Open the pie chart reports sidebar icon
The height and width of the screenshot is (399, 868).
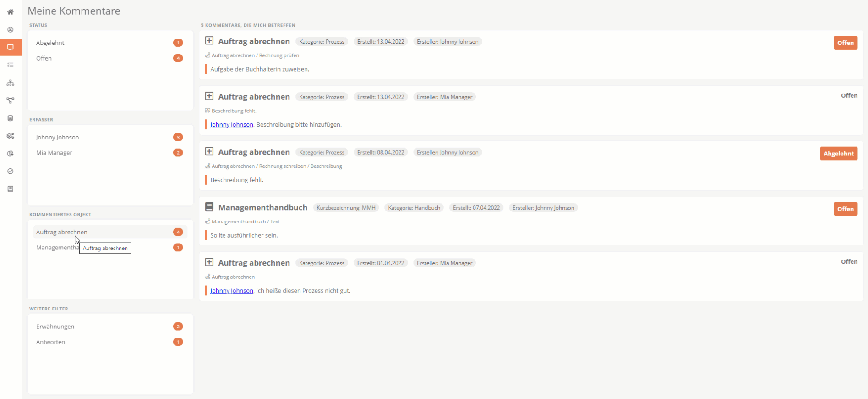(11, 154)
